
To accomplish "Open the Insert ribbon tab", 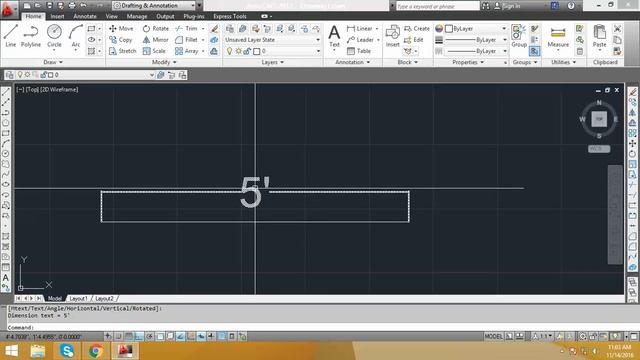I will pos(57,16).
